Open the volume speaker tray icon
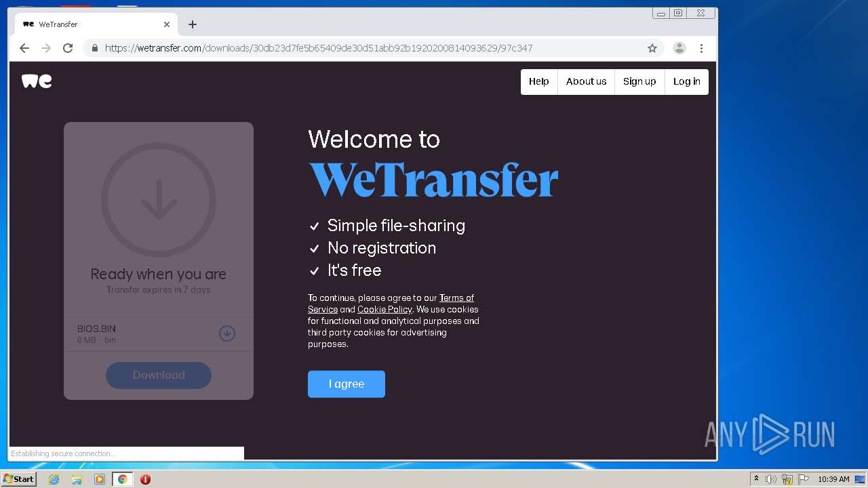The width and height of the screenshot is (868, 488). (771, 479)
